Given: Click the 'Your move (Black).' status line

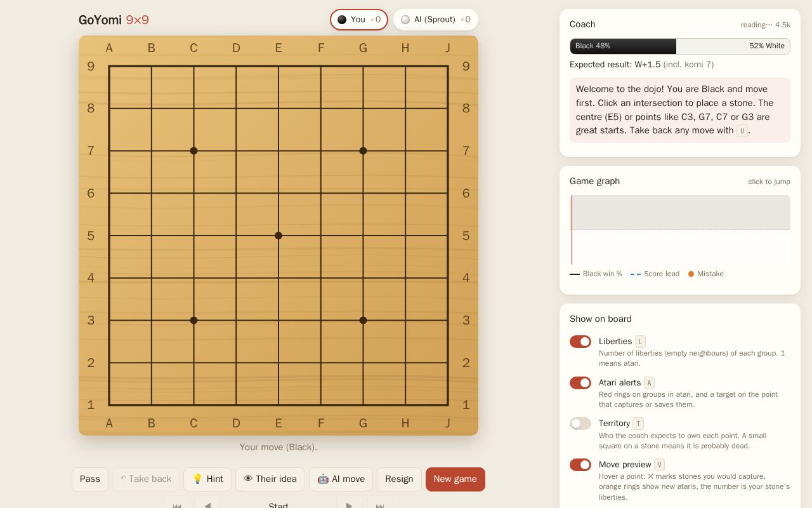Looking at the screenshot, I should pos(278,447).
